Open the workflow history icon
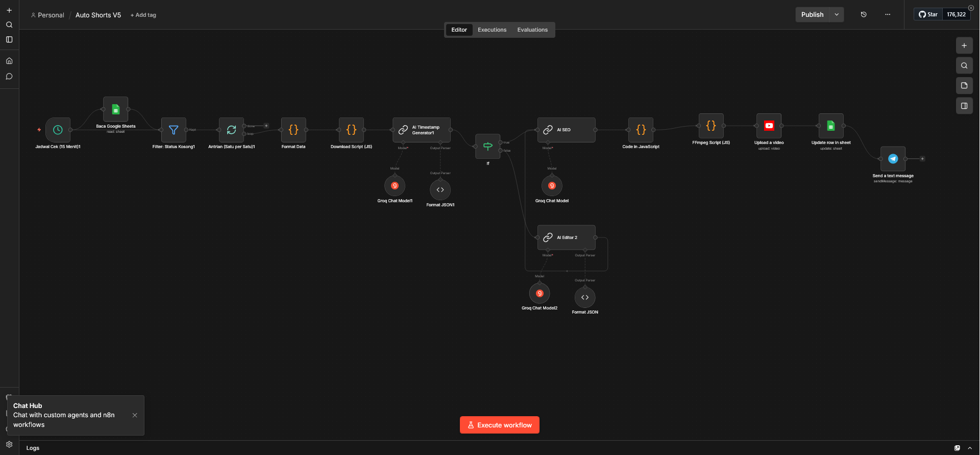Screen dimensions: 980x455 [x=864, y=15]
